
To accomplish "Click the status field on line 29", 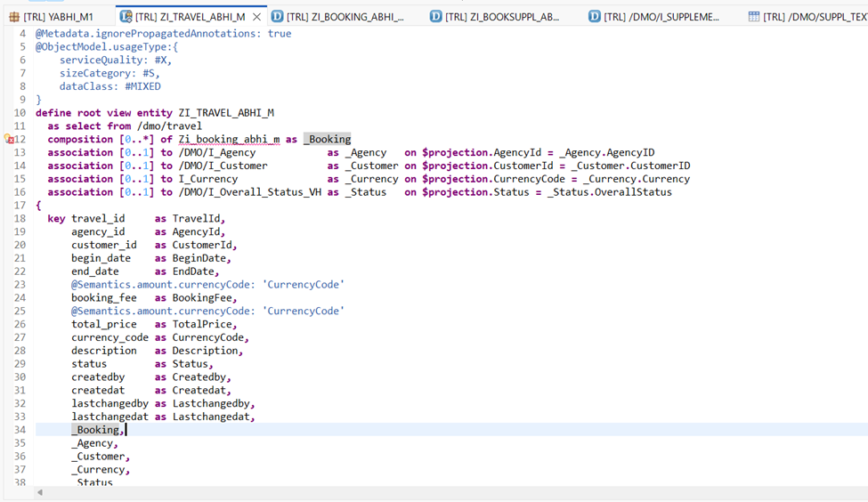I will [88, 364].
